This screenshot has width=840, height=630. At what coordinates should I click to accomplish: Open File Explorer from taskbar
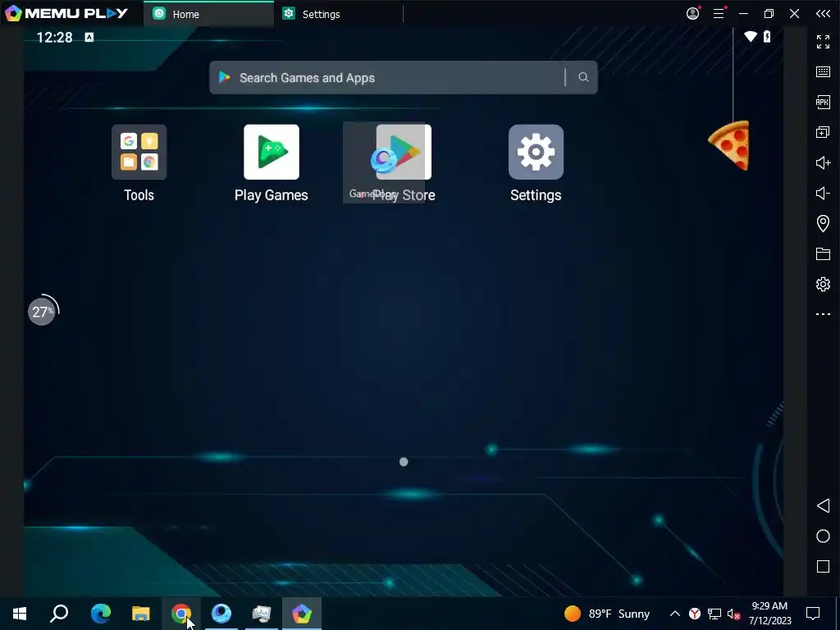point(141,614)
